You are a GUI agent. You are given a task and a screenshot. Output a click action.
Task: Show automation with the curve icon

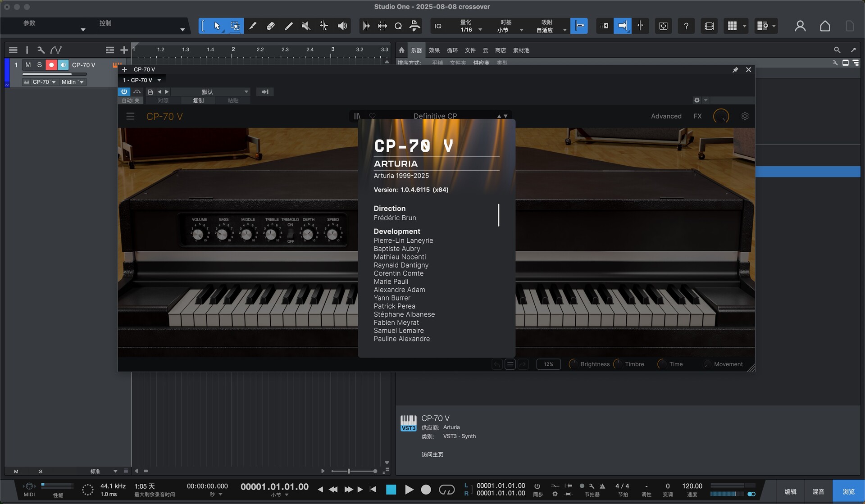coord(56,50)
